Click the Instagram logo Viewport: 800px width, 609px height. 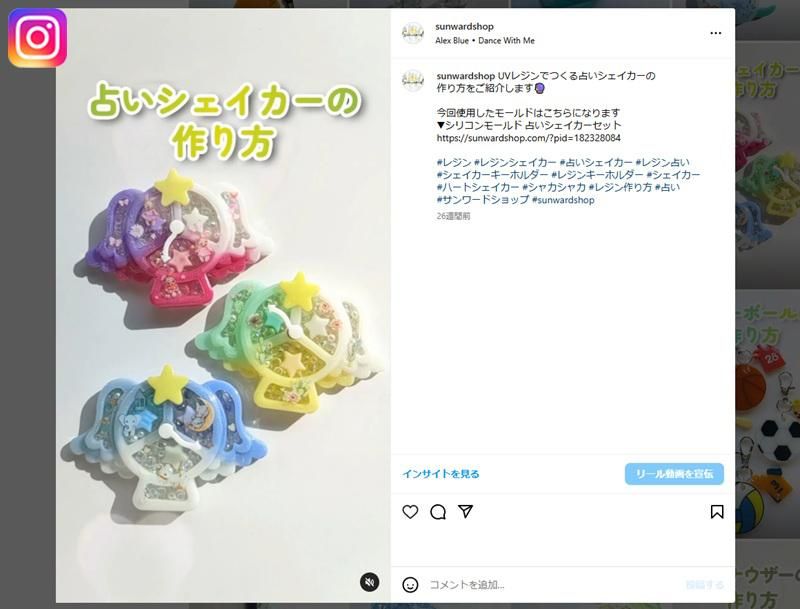click(37, 38)
